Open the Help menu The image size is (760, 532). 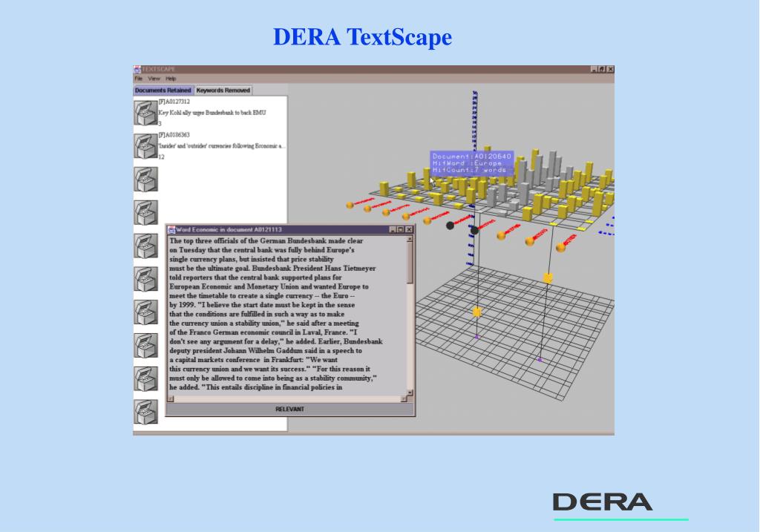click(171, 79)
